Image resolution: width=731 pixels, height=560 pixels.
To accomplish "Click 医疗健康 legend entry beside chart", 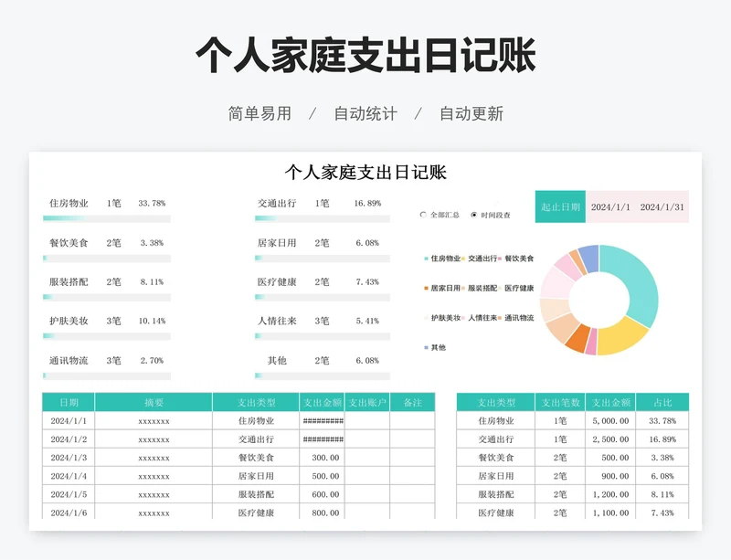I will click(x=516, y=288).
